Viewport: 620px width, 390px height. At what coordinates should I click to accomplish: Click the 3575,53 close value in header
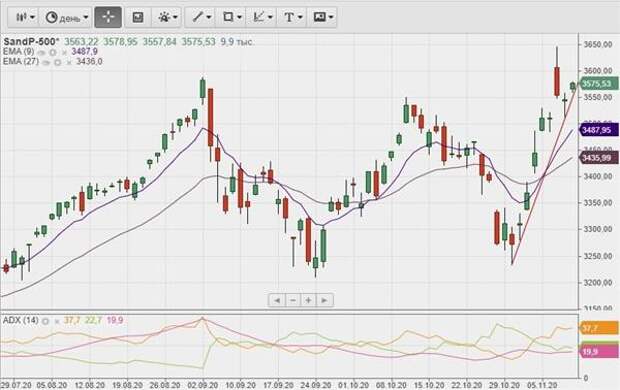point(198,42)
